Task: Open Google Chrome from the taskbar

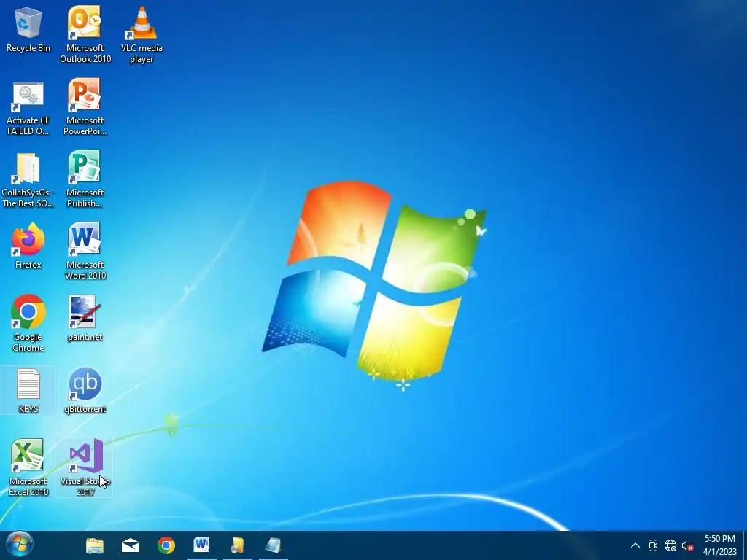Action: point(166,545)
